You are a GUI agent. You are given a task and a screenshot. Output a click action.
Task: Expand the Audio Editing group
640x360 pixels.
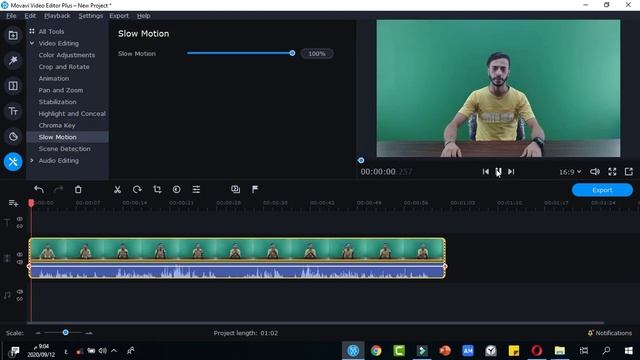tap(32, 160)
